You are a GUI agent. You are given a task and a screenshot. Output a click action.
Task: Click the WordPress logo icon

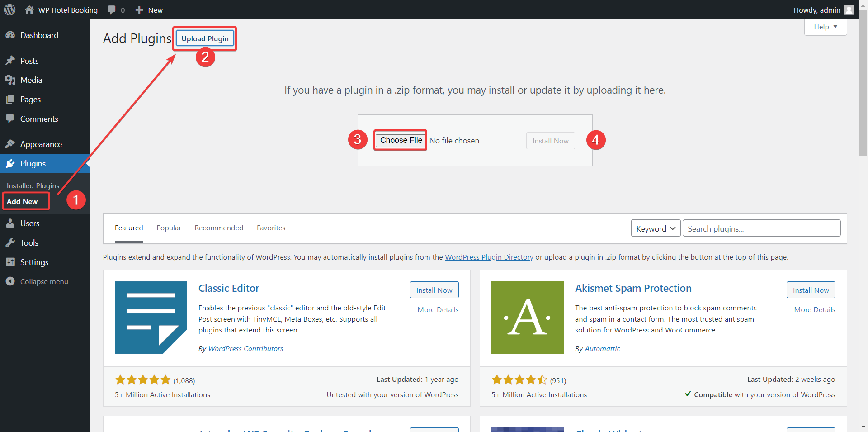9,9
